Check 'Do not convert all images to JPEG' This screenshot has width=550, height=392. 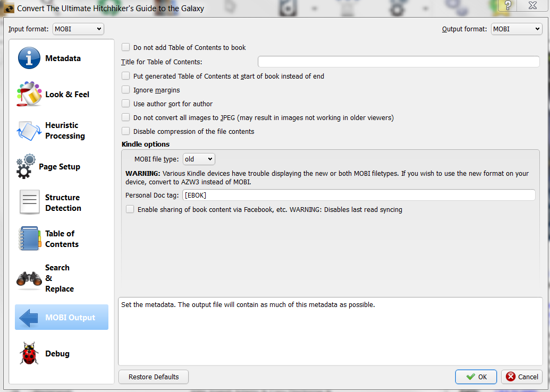click(125, 117)
